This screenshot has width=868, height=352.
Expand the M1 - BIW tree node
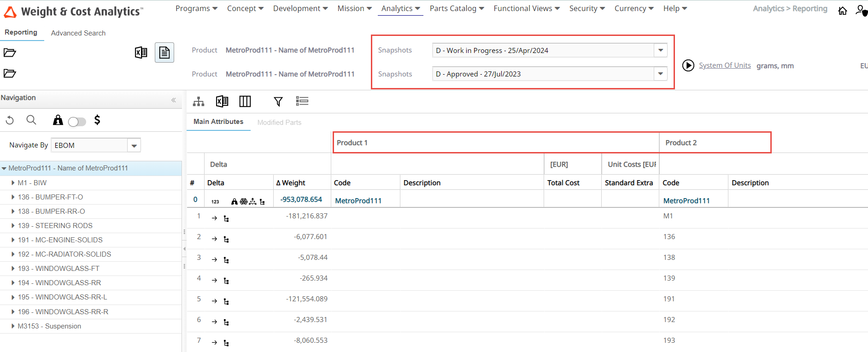point(13,183)
